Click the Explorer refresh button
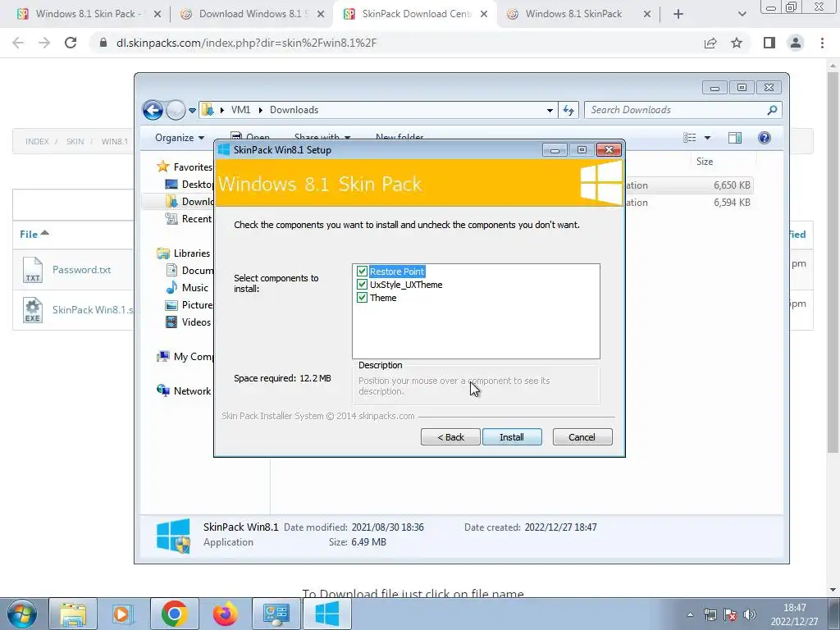This screenshot has height=630, width=840. [568, 111]
